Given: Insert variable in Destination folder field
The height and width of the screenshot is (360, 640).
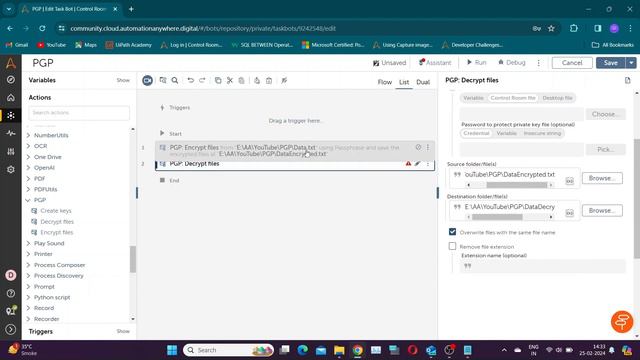Looking at the screenshot, I should [569, 213].
